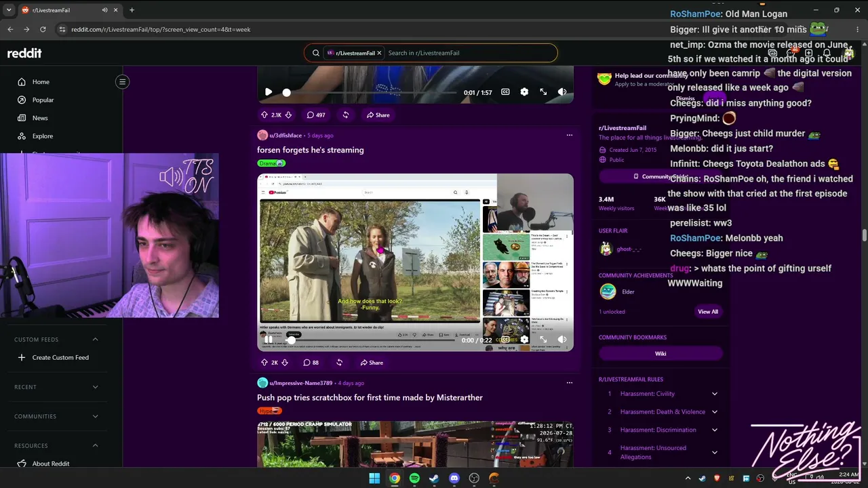Open u/Impressive-Name3789's profile
This screenshot has height=488, width=868.
pos(300,383)
